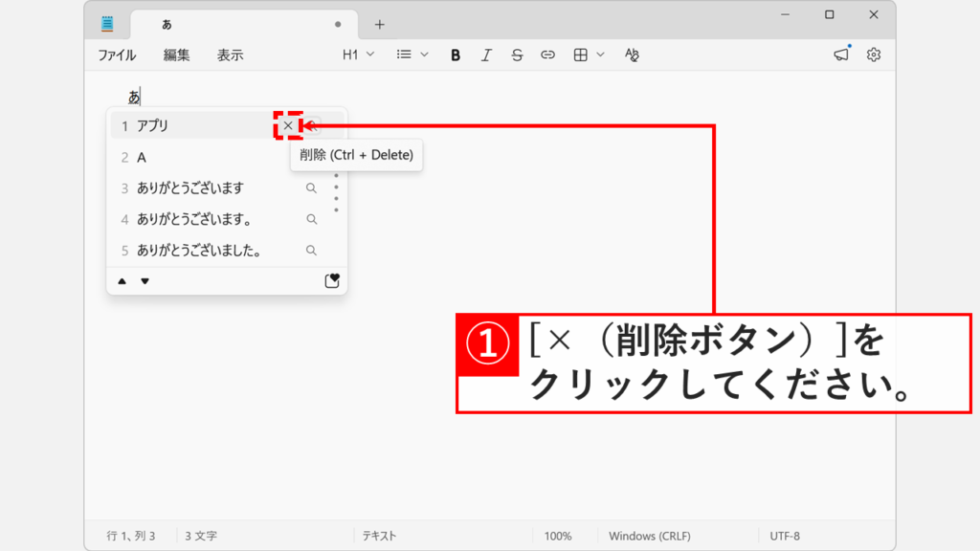Go to the previous candidate page with the up arrow
The width and height of the screenshot is (980, 551).
122,281
